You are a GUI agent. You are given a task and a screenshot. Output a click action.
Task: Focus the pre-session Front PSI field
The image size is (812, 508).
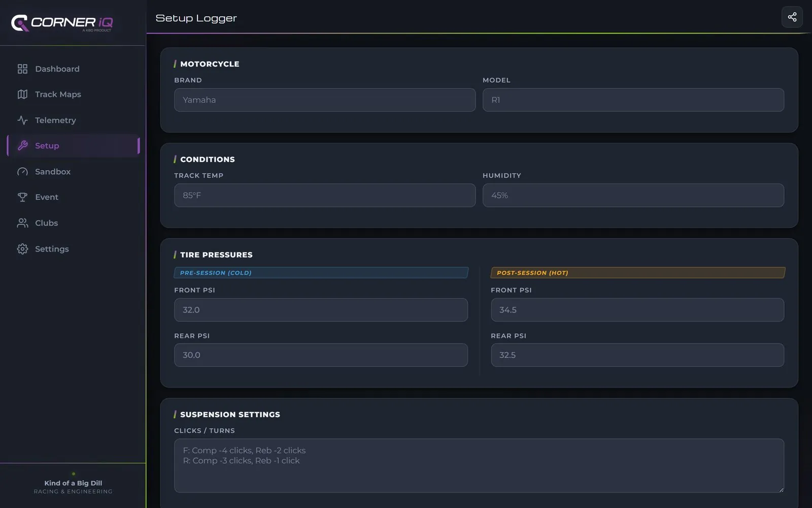[x=321, y=310]
